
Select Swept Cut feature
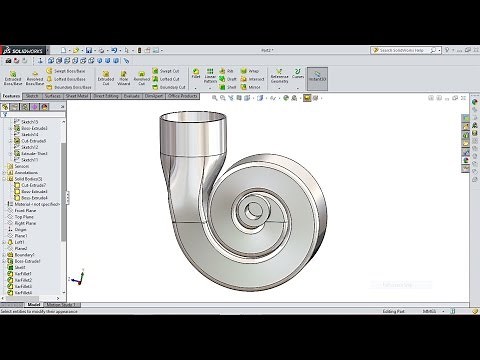[x=166, y=71]
